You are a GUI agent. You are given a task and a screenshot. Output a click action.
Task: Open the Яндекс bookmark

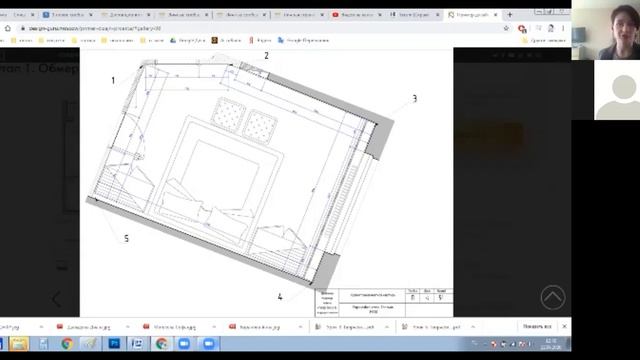click(x=260, y=40)
